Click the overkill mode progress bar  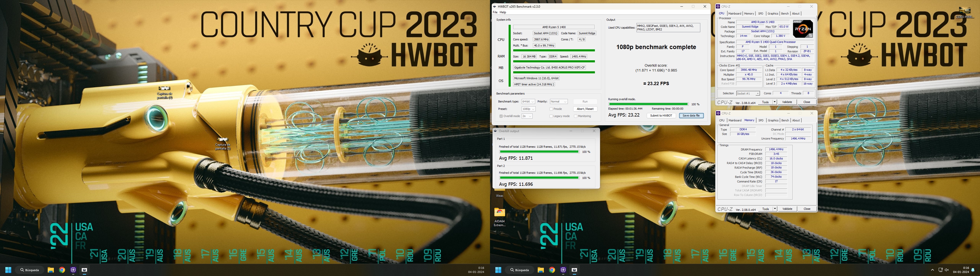[x=648, y=104]
